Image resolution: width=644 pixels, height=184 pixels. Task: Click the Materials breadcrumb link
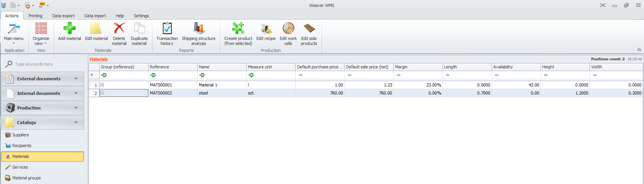pyautogui.click(x=98, y=59)
